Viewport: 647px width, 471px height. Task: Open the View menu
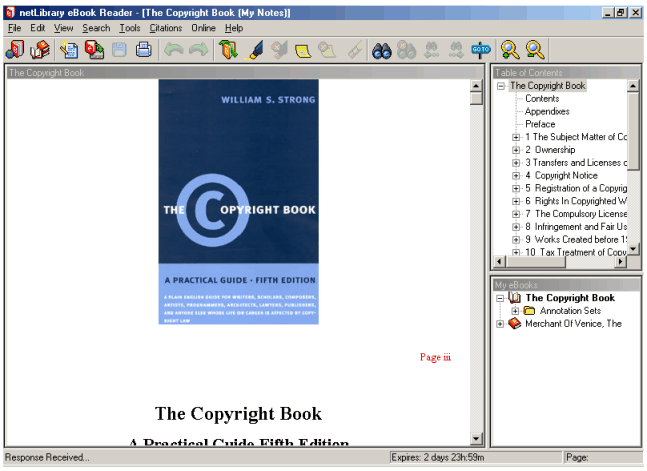pos(64,28)
